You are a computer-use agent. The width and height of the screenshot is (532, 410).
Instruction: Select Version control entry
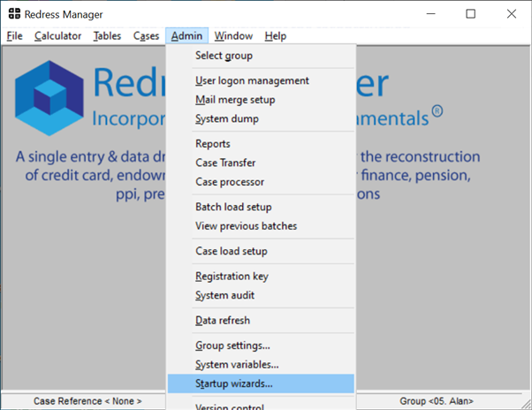261,405
